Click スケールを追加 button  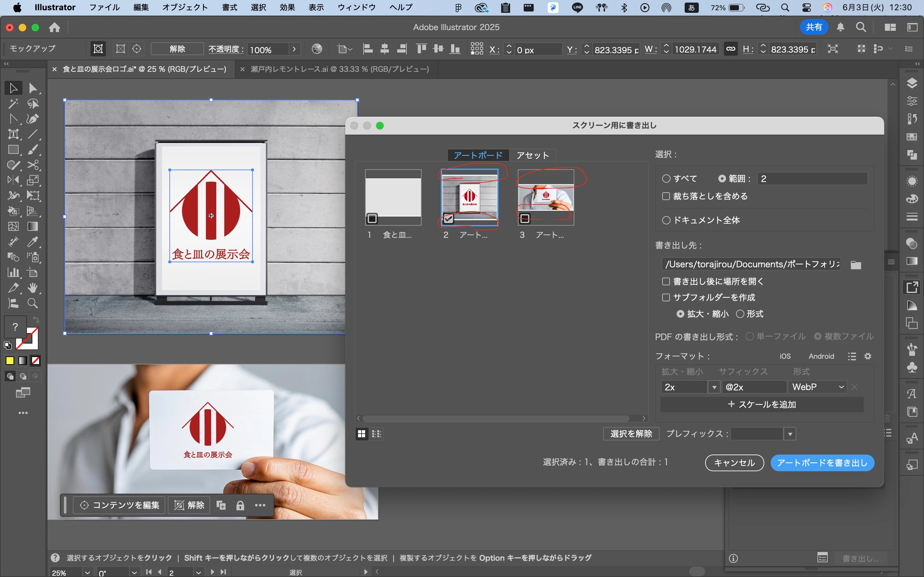pyautogui.click(x=762, y=405)
